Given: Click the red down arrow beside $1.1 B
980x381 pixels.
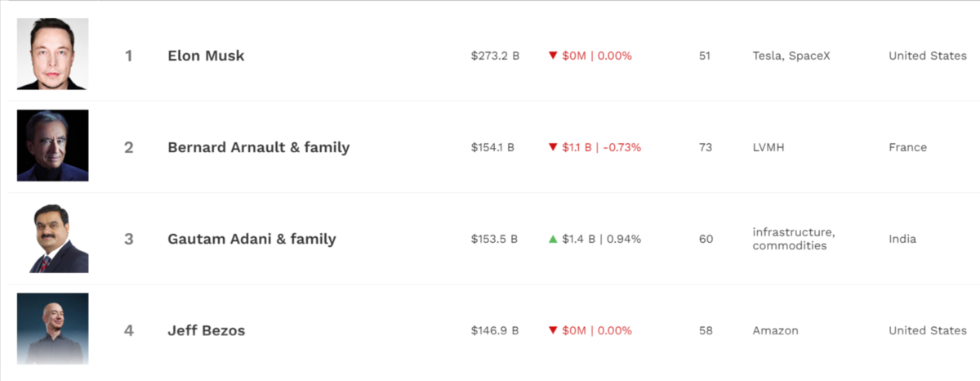Looking at the screenshot, I should (x=553, y=147).
